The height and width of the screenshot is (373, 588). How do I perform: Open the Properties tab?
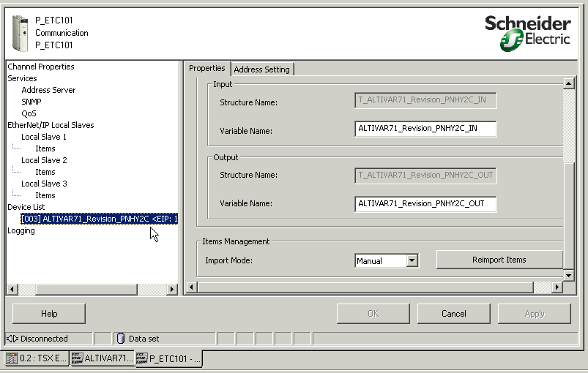[207, 68]
